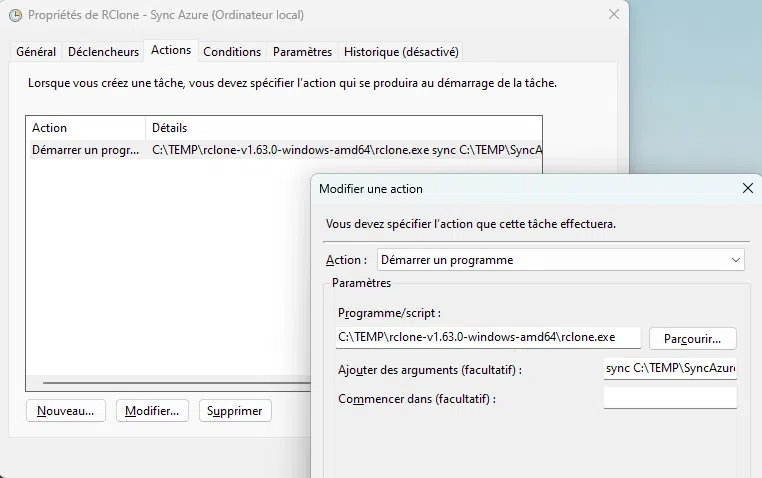This screenshot has height=478, width=762.
Task: Select the Démarrer un progr... action row
Action: 284,150
